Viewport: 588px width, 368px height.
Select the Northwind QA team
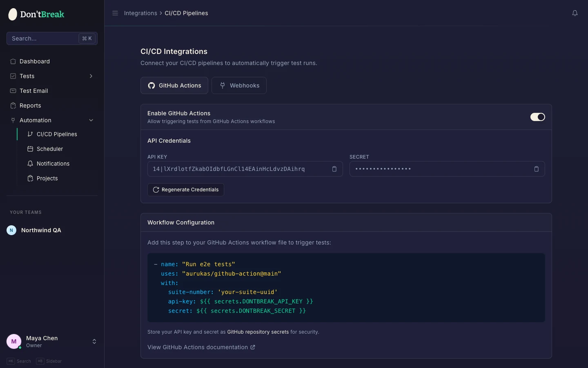[52, 230]
